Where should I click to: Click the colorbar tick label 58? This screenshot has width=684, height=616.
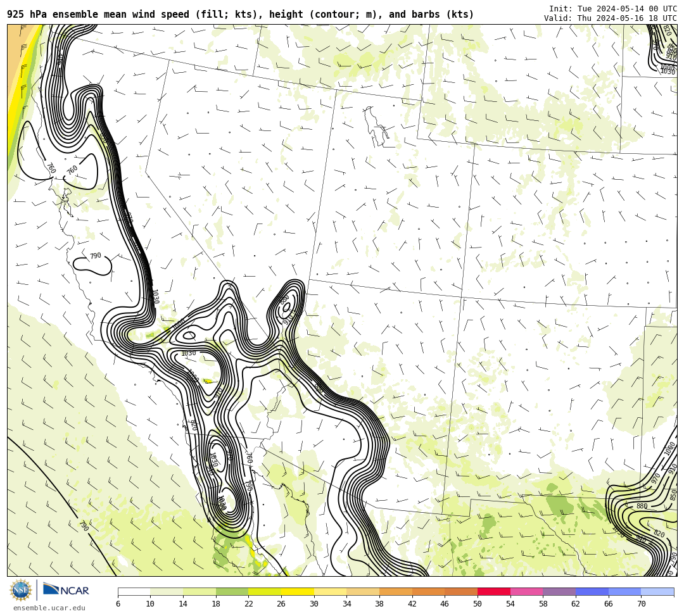pyautogui.click(x=543, y=604)
